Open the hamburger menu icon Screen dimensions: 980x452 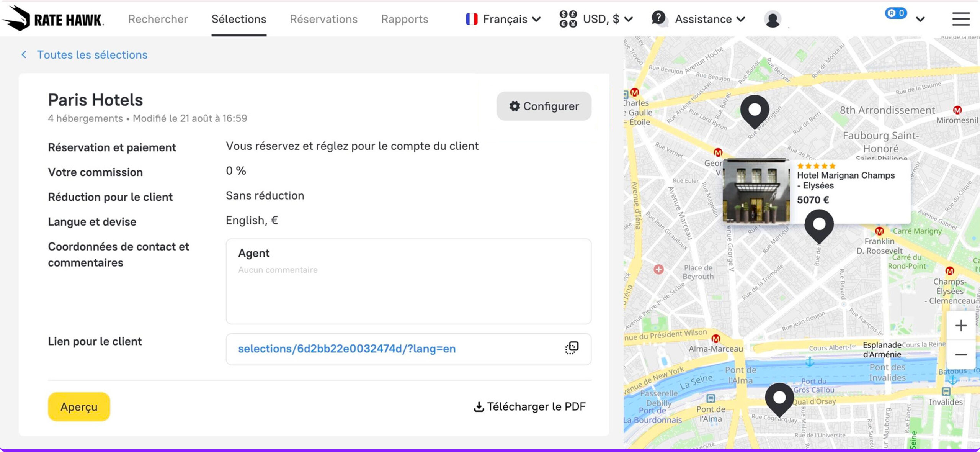click(961, 19)
